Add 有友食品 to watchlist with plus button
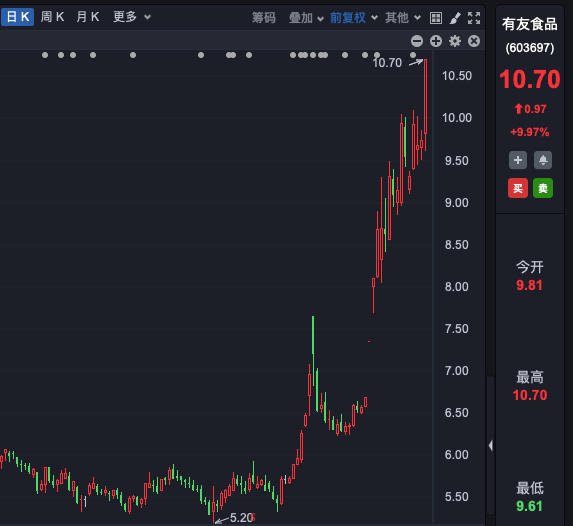This screenshot has width=573, height=526. (x=518, y=160)
